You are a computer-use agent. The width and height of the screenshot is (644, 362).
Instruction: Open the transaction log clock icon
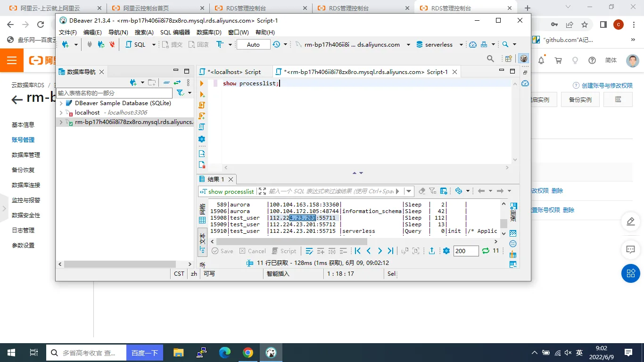click(x=276, y=44)
